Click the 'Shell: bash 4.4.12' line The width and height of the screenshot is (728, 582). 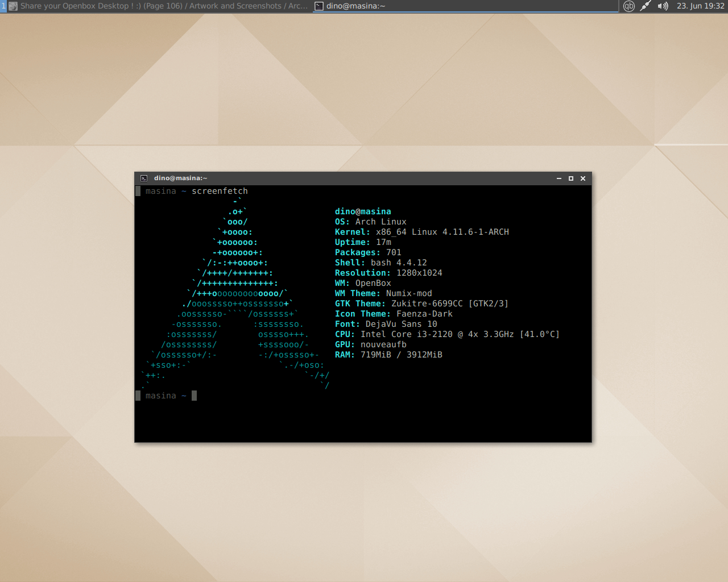coord(381,263)
